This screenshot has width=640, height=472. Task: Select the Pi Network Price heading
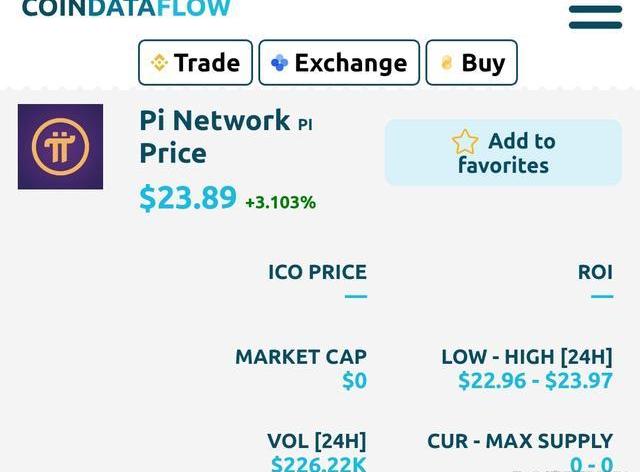click(214, 136)
